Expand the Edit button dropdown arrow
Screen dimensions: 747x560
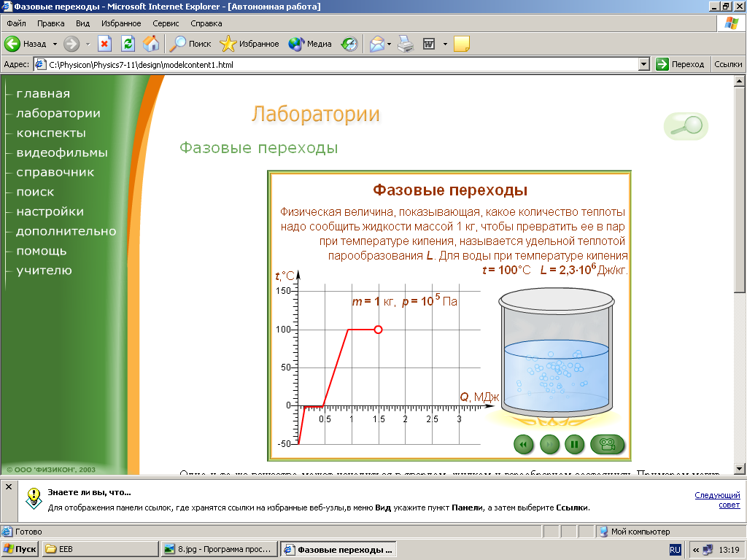point(445,44)
